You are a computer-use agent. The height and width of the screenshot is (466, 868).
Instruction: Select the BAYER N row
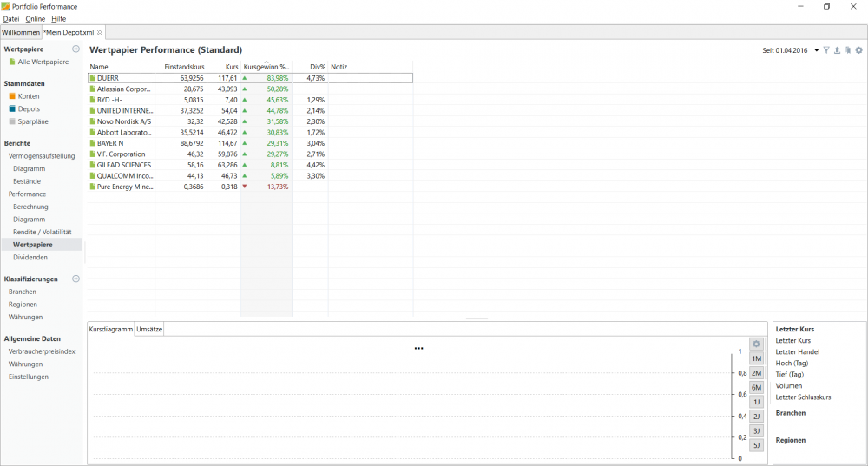coord(250,143)
